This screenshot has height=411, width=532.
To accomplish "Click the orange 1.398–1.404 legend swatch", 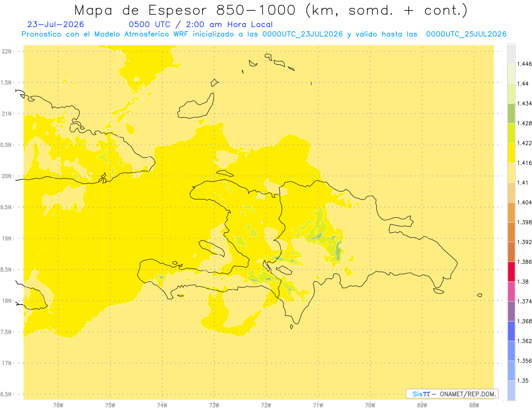I will click(x=511, y=212).
